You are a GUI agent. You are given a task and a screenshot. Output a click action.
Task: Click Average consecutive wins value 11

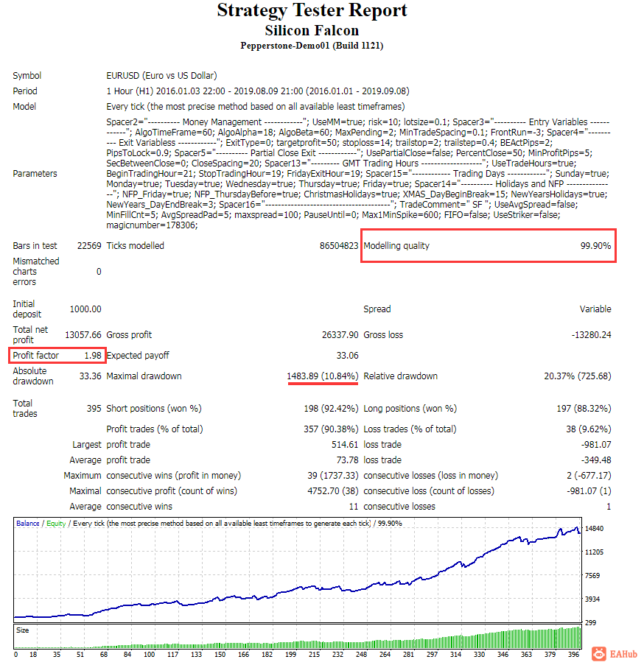coord(354,507)
